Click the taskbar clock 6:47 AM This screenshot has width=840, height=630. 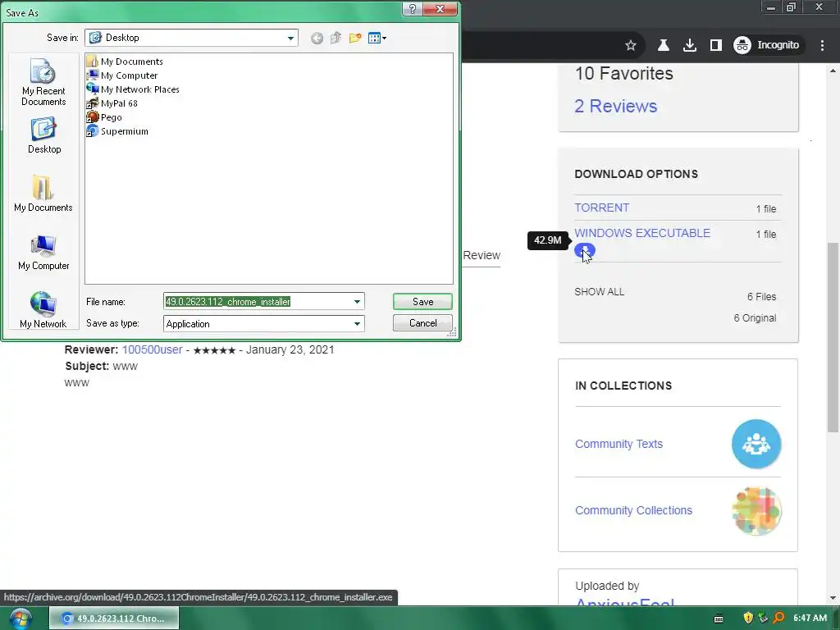[810, 619]
